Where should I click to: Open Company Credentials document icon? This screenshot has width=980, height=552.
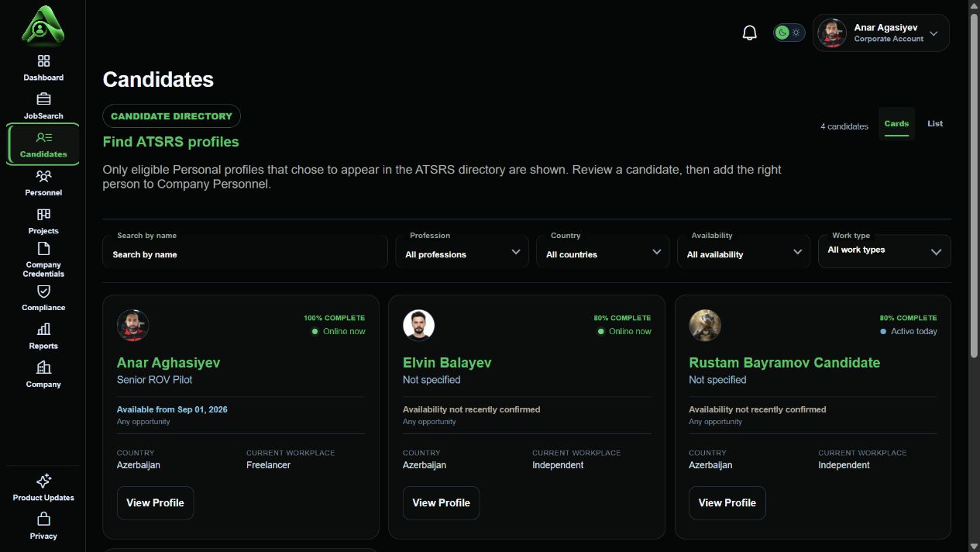(43, 249)
